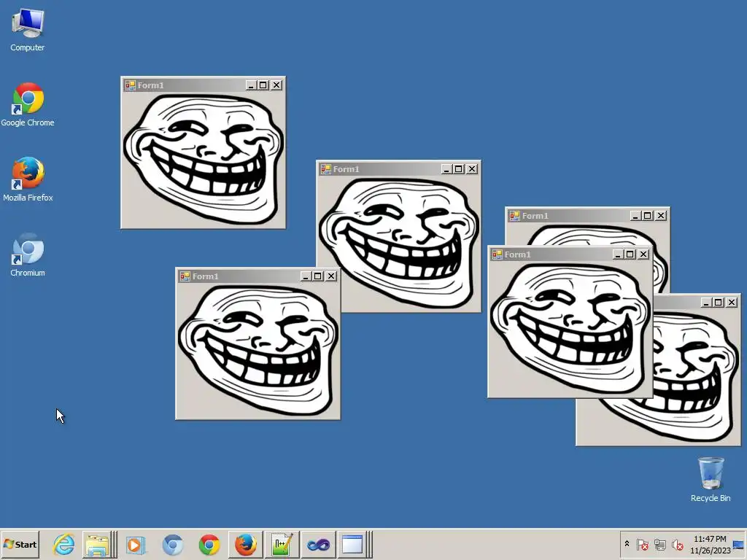The image size is (747, 560).
Task: Launch Windows Media Player from taskbar
Action: coord(135,544)
